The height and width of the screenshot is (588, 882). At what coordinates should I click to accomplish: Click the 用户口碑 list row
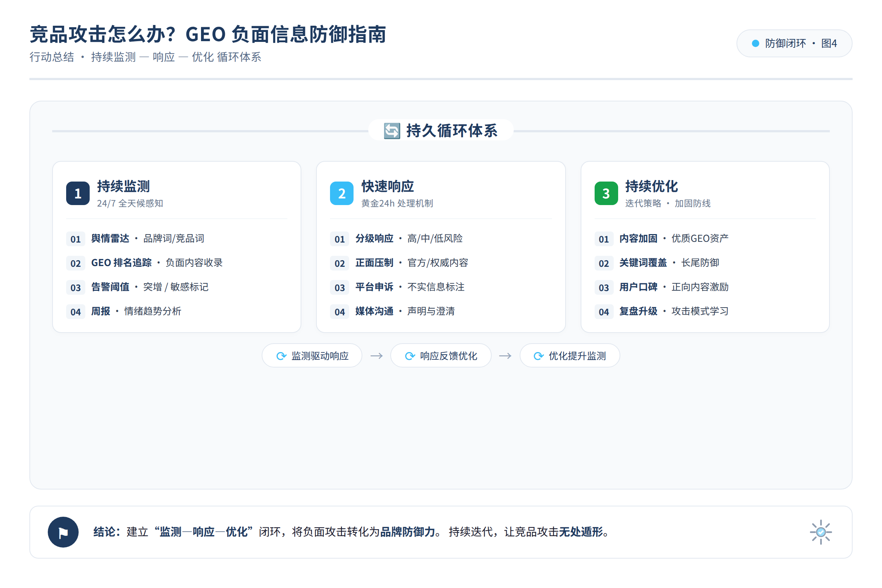705,287
